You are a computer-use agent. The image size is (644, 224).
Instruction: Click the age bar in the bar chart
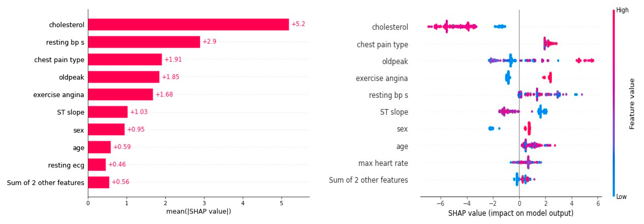(x=99, y=147)
